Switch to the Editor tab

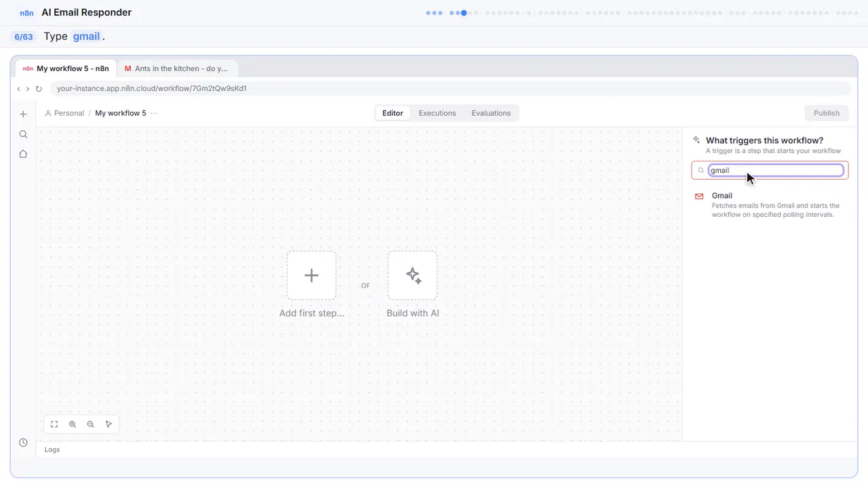pos(393,113)
